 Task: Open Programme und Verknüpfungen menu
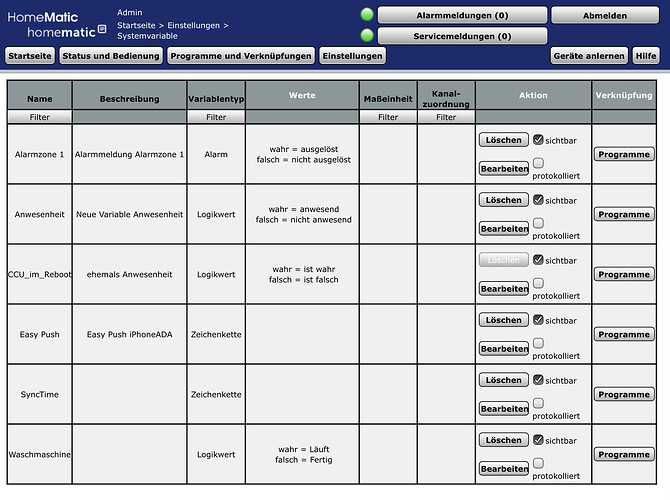241,56
